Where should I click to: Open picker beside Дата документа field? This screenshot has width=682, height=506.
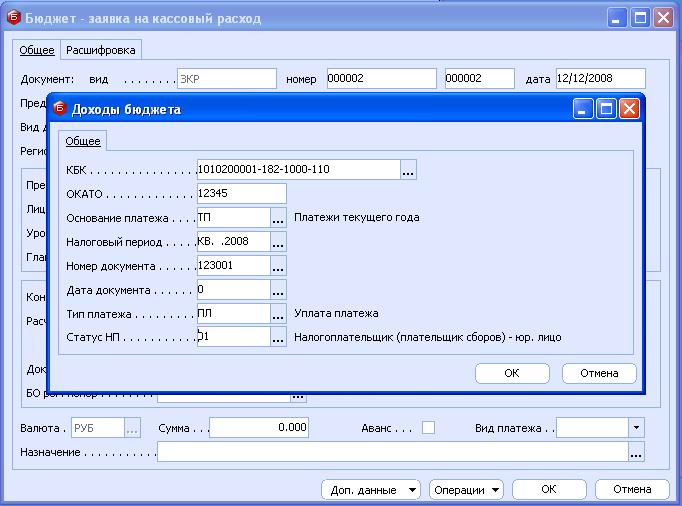(279, 290)
